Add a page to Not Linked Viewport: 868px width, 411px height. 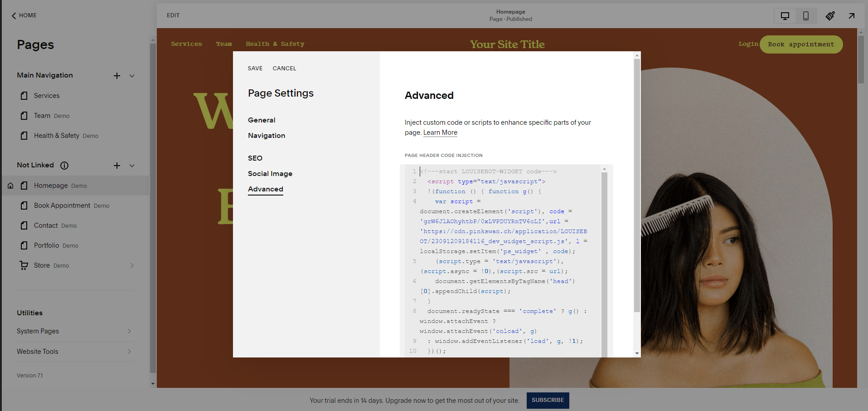click(x=117, y=166)
